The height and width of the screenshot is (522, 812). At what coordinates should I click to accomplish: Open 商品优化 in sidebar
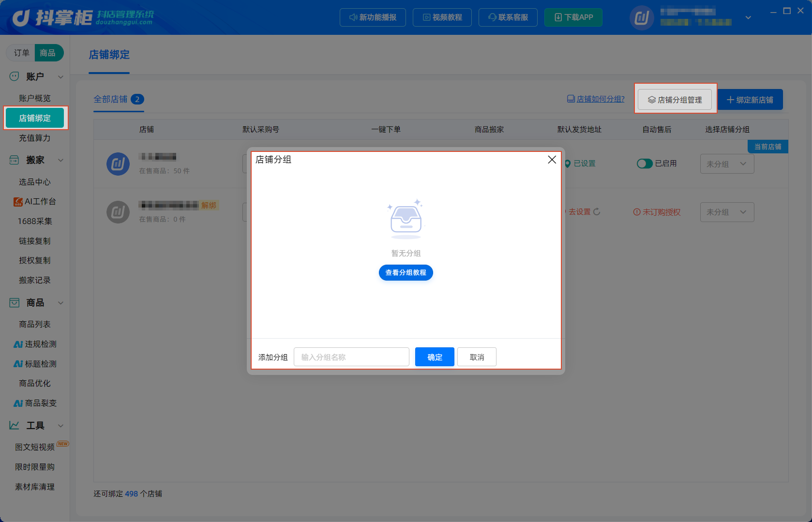tap(35, 383)
